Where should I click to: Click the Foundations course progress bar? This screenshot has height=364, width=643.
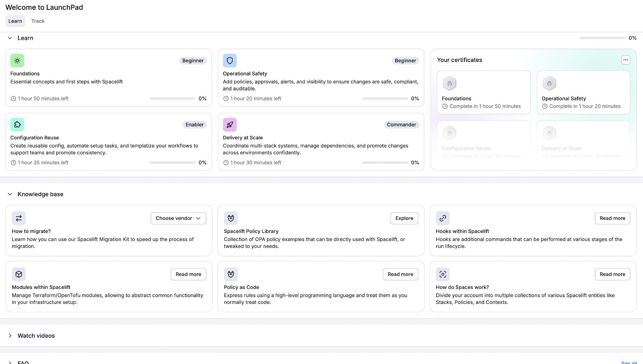(172, 99)
